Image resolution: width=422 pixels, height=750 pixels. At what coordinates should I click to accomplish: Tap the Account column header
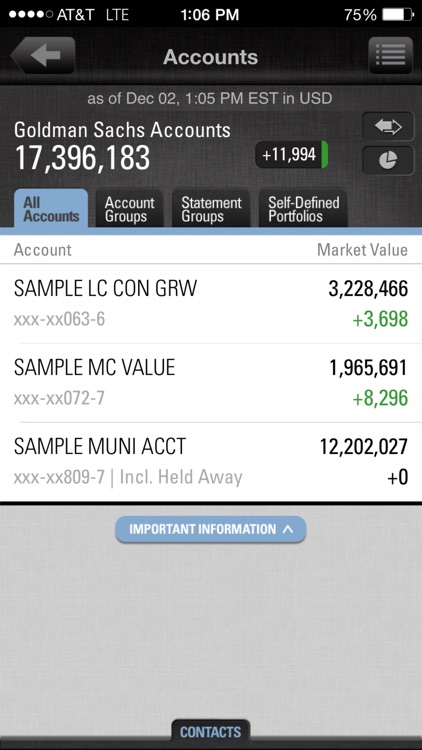pyautogui.click(x=43, y=250)
